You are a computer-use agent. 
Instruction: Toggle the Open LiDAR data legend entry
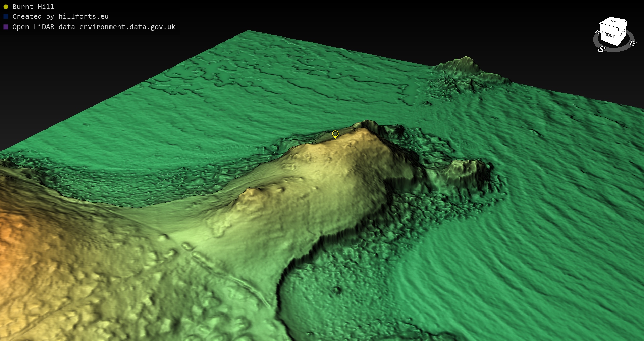click(94, 27)
